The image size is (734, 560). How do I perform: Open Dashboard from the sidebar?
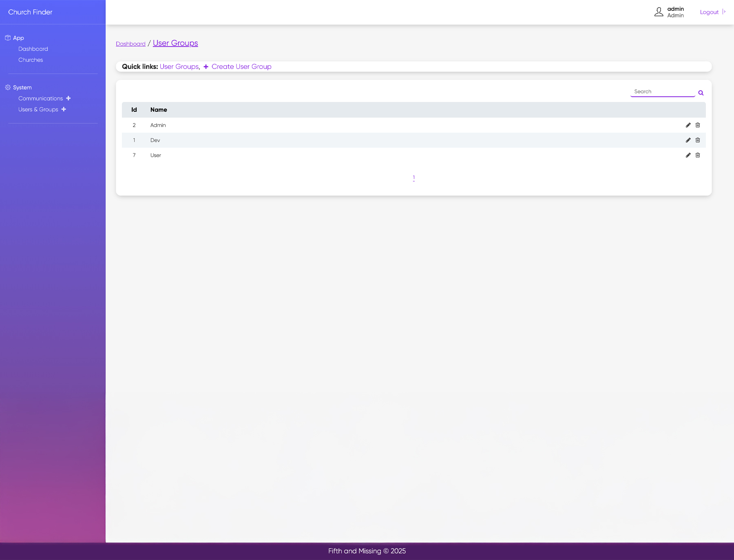[x=33, y=49]
